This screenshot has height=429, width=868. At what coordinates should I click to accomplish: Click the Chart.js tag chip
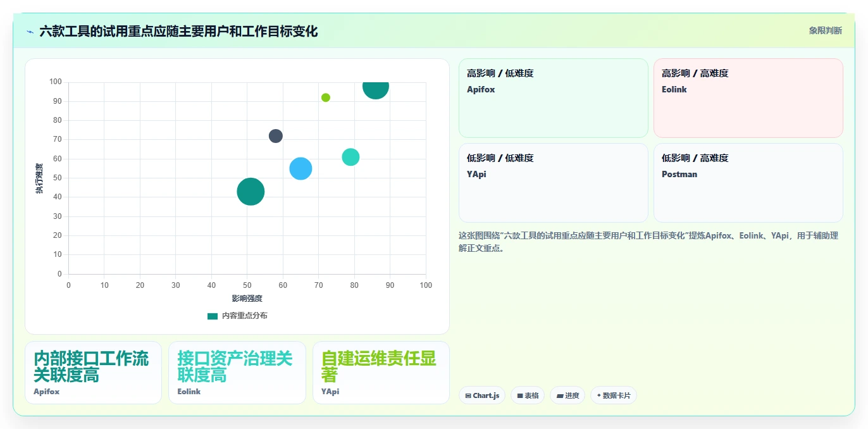point(482,395)
